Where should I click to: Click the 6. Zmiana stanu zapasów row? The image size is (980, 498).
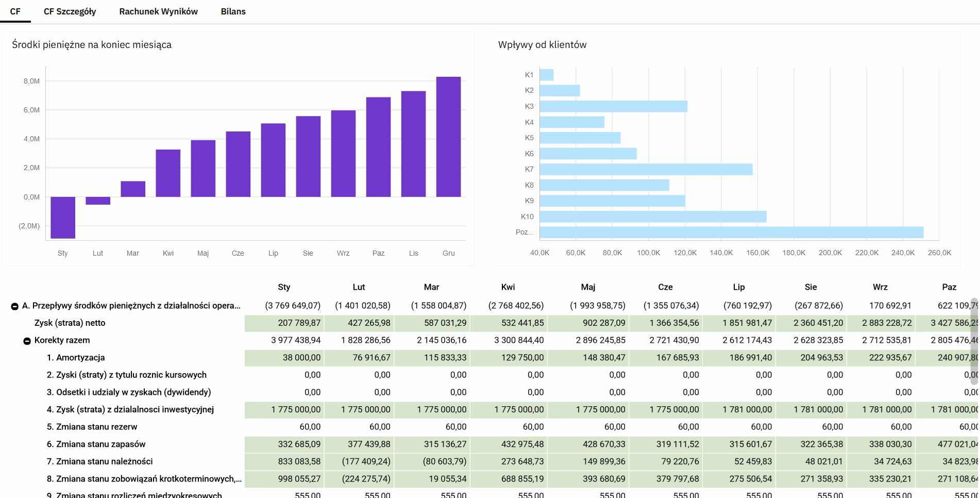click(x=96, y=444)
